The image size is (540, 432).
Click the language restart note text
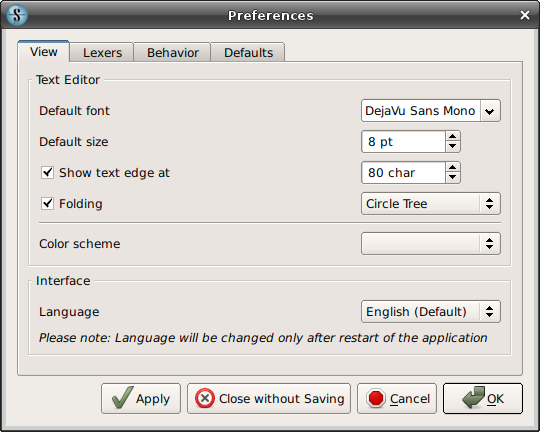263,338
